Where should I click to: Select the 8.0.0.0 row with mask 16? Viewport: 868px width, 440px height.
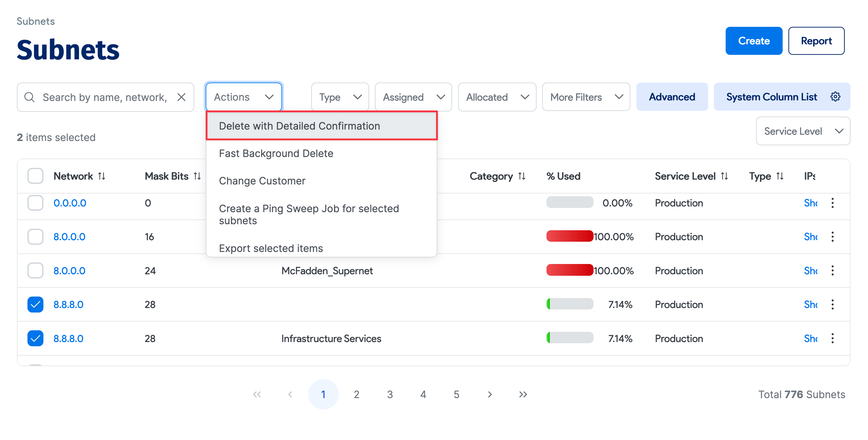click(x=35, y=237)
